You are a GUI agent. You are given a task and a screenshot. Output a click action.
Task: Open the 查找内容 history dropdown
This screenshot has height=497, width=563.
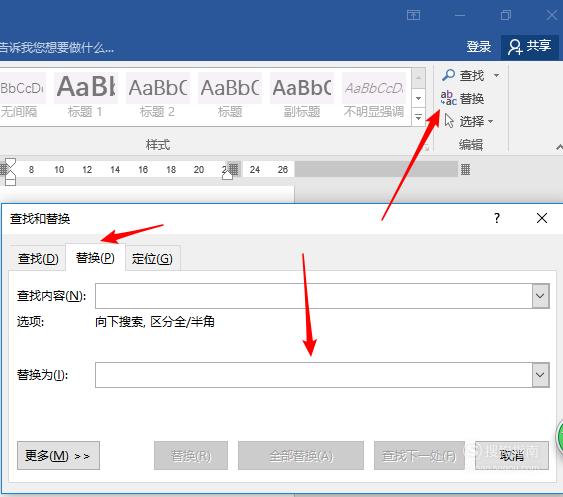tap(540, 296)
